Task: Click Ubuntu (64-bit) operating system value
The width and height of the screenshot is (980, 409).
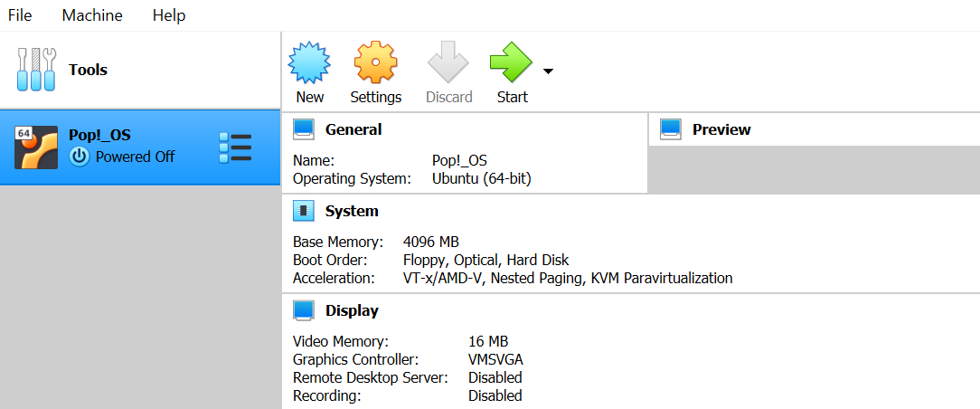Action: point(481,179)
